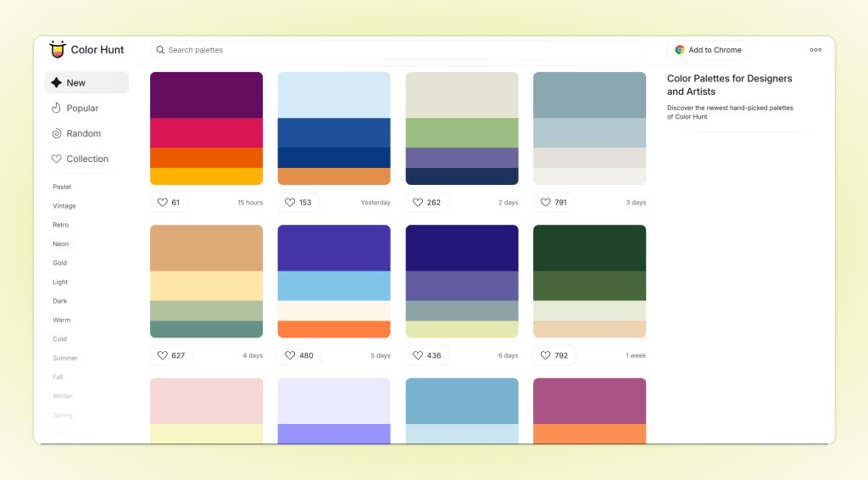Image resolution: width=868 pixels, height=480 pixels.
Task: Filter palettes by Gold tag
Action: point(60,263)
